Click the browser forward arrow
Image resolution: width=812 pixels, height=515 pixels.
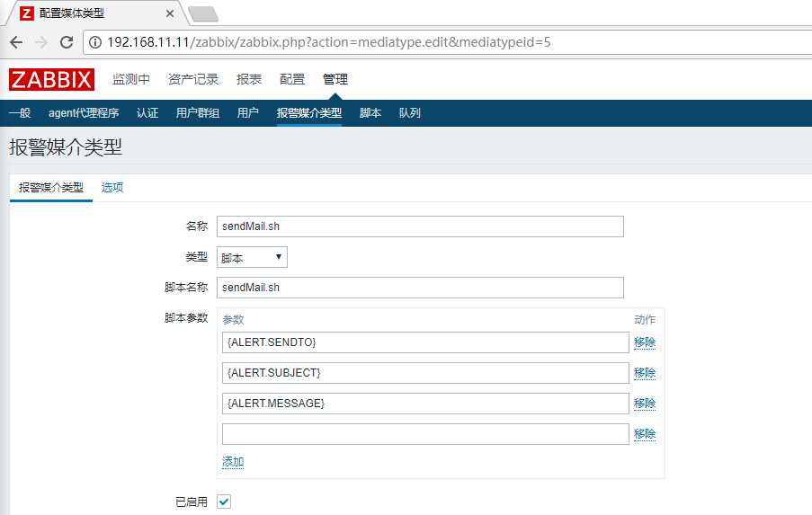tap(41, 42)
